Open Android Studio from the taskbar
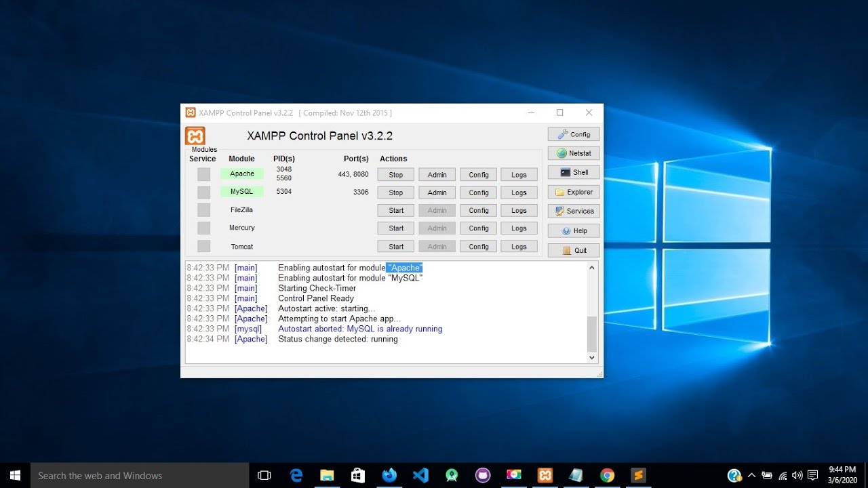Viewport: 868px width, 488px height. coord(452,475)
